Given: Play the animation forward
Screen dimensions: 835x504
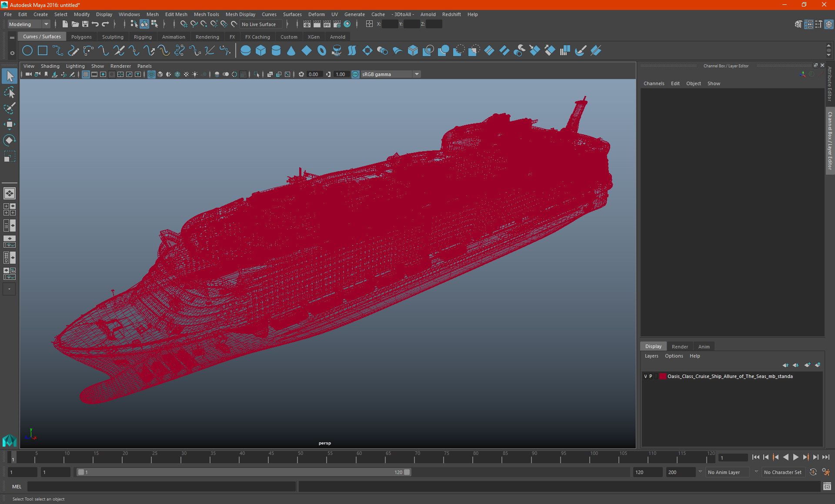Looking at the screenshot, I should [x=796, y=457].
